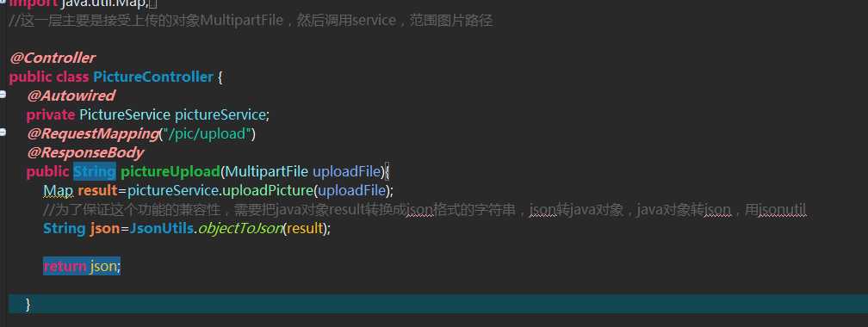Viewport: 868px width, 327px height.
Task: Collapse the fold marker beside @Autowired
Action: click(3, 96)
